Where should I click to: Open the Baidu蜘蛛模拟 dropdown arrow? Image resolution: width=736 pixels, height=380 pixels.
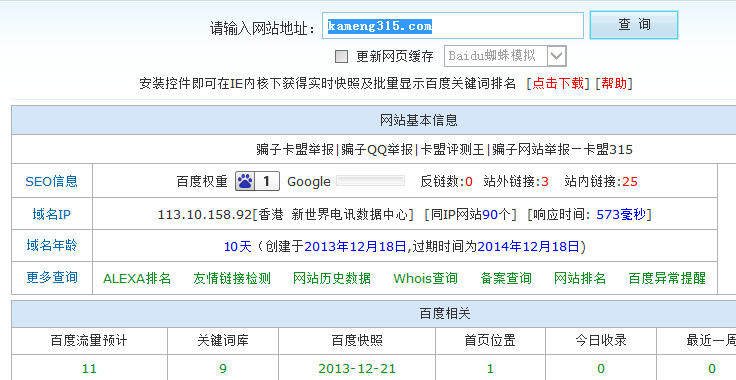556,56
